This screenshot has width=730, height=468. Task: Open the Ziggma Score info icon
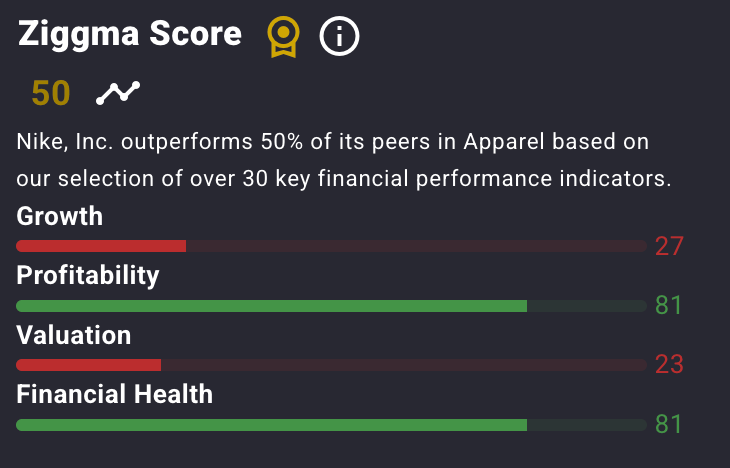(339, 36)
